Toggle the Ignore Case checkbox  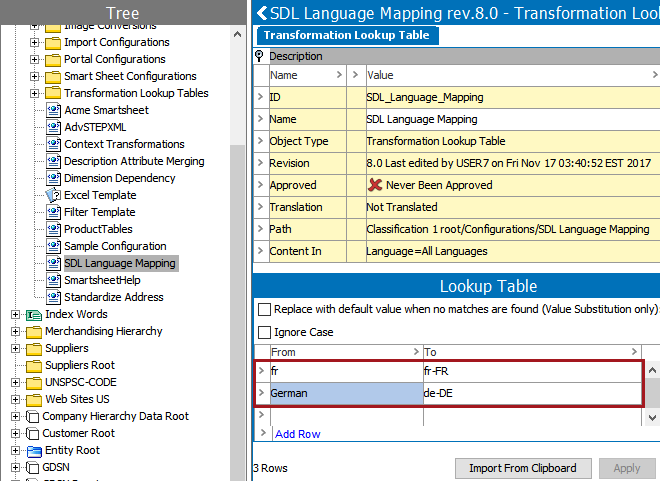pos(265,332)
